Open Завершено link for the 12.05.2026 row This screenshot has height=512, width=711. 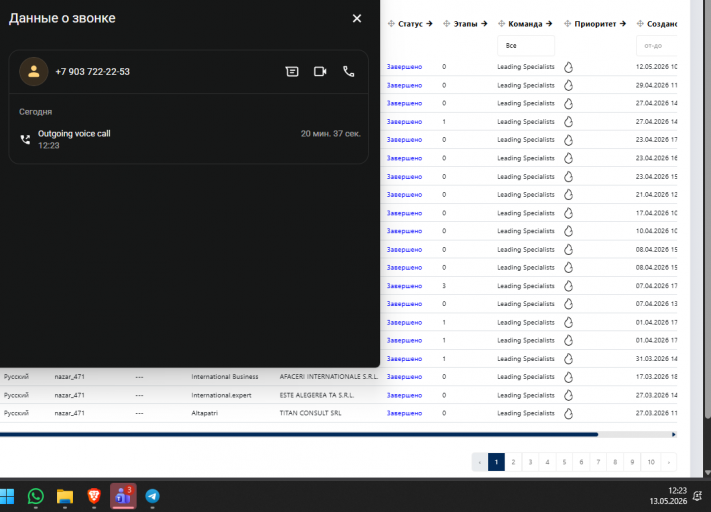click(x=404, y=67)
